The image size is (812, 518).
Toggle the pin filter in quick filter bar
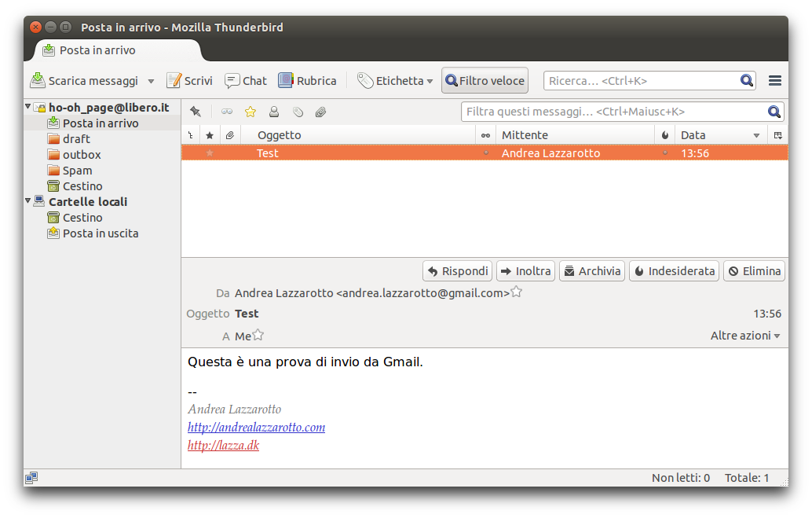[195, 112]
